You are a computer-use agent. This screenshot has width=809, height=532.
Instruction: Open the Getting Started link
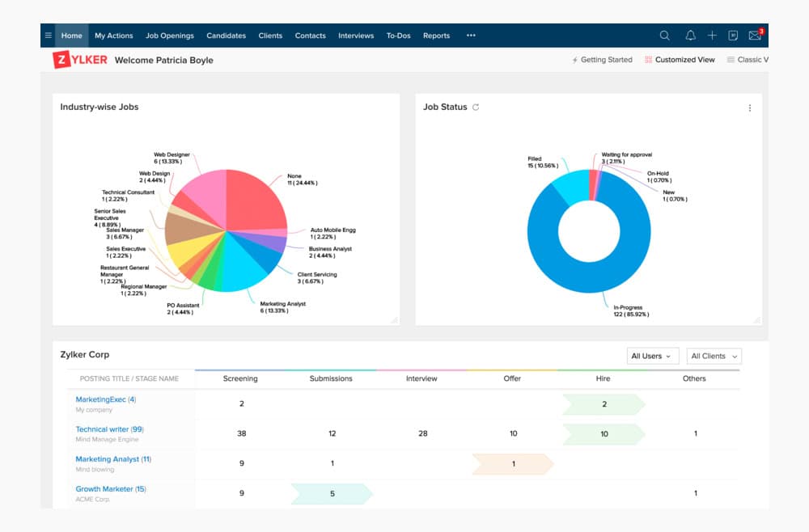click(606, 60)
